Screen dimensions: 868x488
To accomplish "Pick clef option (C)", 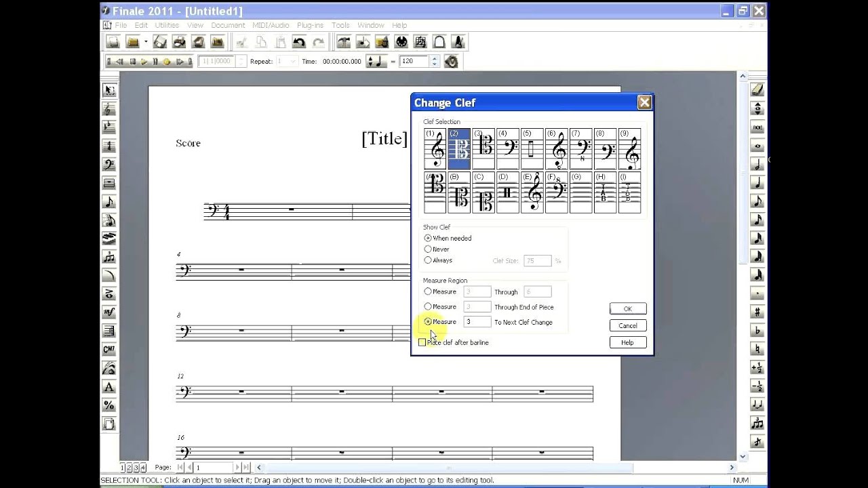I will 484,192.
